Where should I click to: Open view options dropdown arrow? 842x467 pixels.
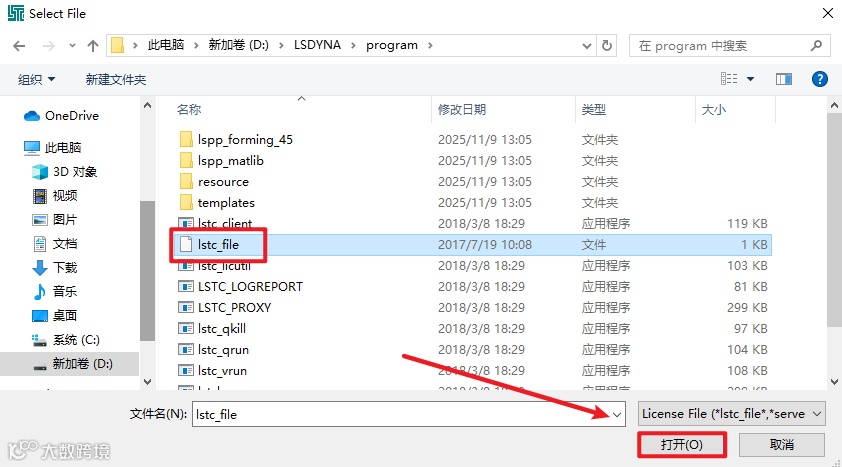(x=751, y=79)
